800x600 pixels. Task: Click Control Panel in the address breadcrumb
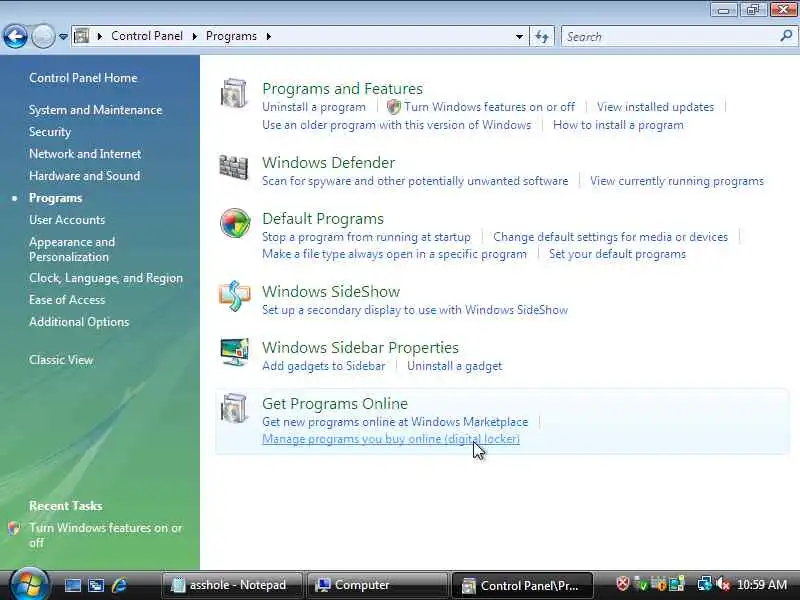147,36
